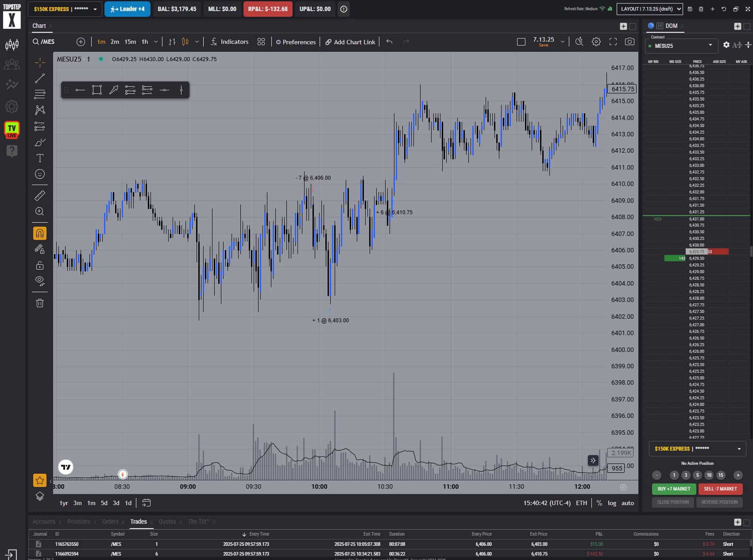This screenshot has height=560, width=753.
Task: Add a compare symbol with plus icon
Action: (81, 42)
